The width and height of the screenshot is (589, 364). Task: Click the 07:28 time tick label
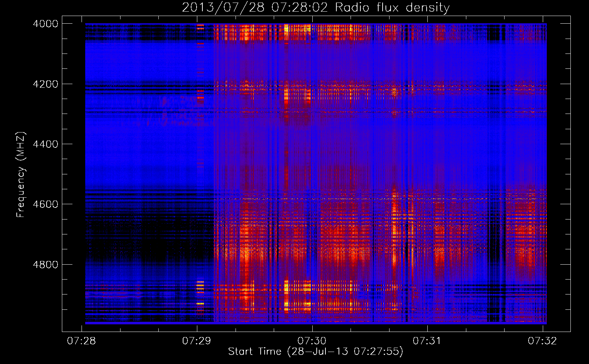pyautogui.click(x=82, y=341)
